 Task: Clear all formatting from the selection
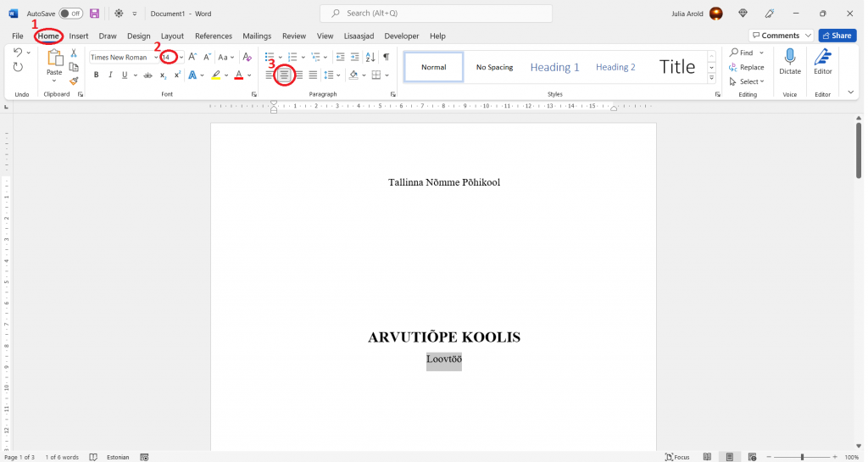pos(248,57)
